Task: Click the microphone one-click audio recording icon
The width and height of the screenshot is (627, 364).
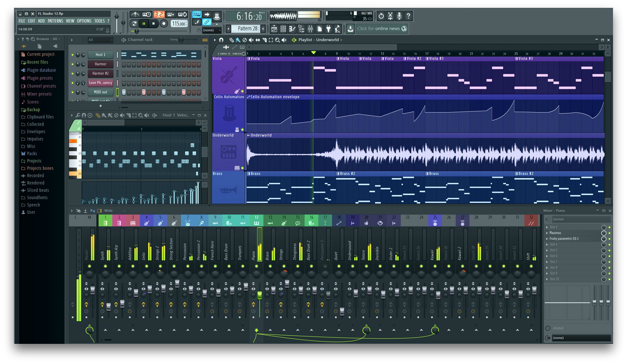Action: [399, 16]
